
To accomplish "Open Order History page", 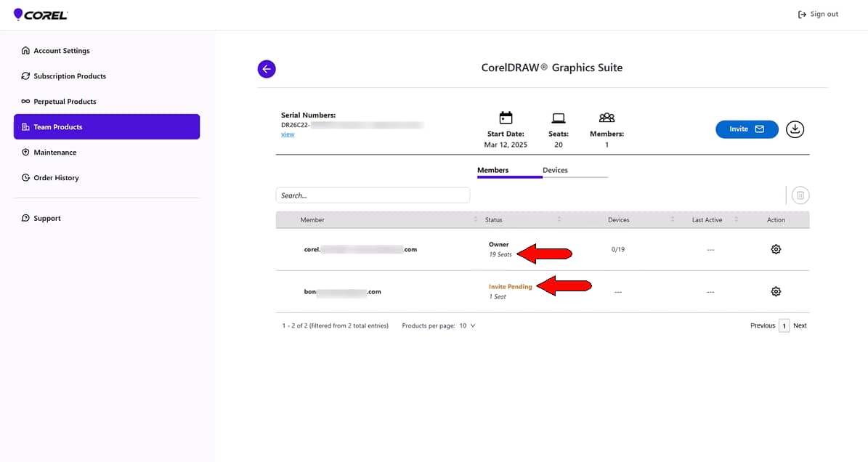I will pos(56,178).
